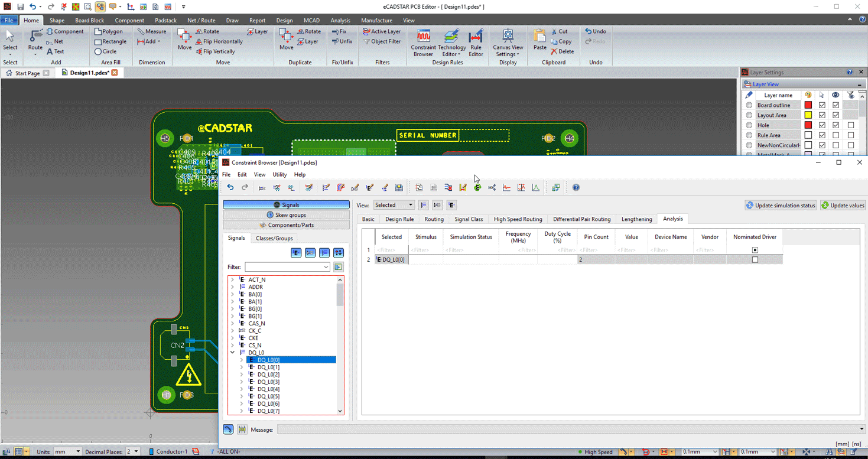Viewport: 868px width, 459px height.
Task: Open the Add dimension dropdown in ribbon
Action: click(x=149, y=41)
